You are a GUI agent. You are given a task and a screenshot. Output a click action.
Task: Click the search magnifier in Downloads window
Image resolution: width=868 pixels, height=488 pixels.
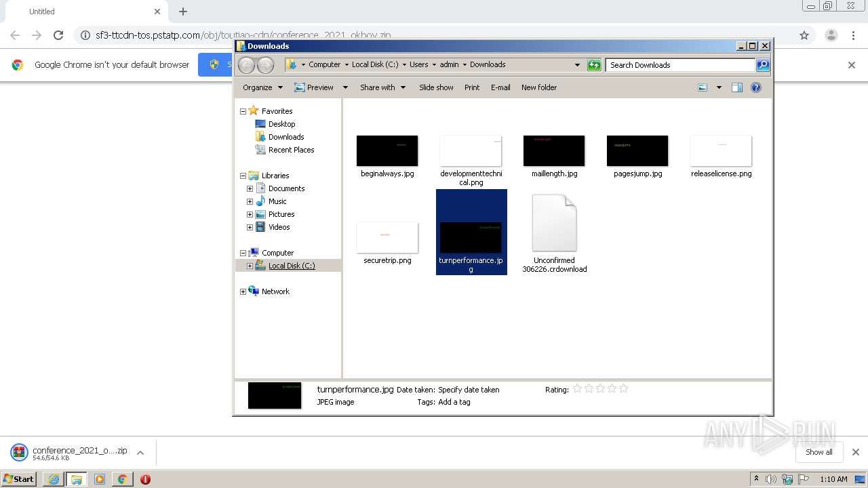point(763,65)
